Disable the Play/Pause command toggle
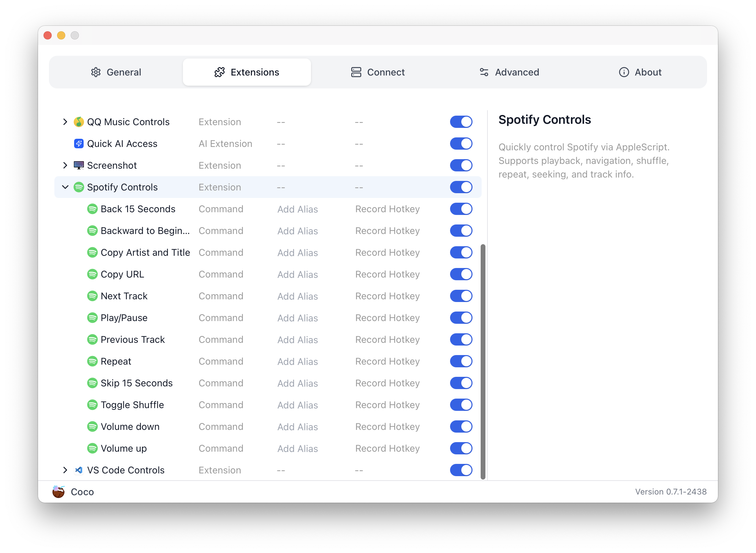 (461, 318)
